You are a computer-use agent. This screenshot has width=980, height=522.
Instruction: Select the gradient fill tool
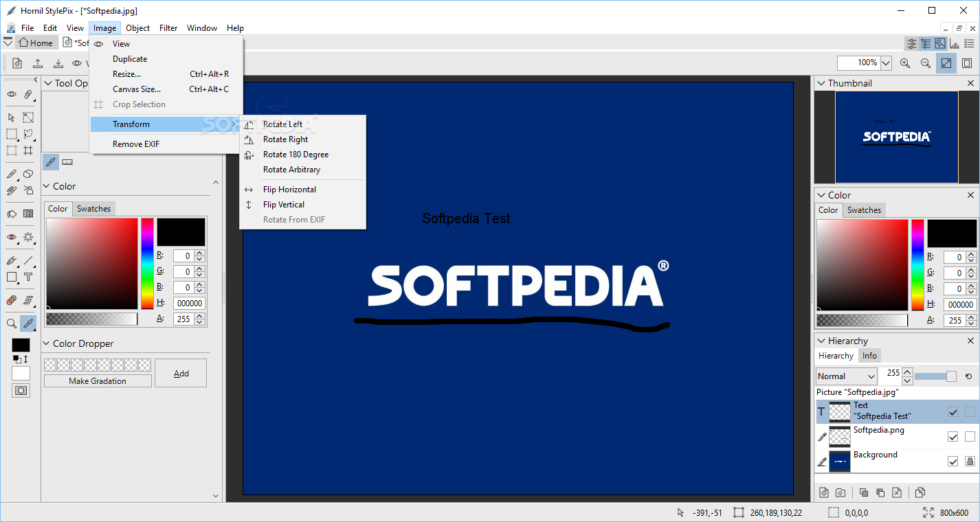point(28,214)
